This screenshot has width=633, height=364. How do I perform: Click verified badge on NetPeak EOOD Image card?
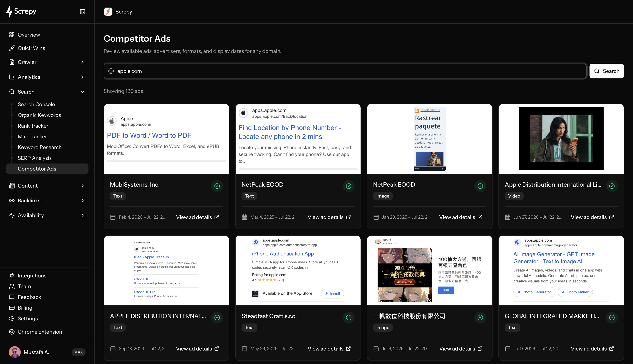coord(480,186)
